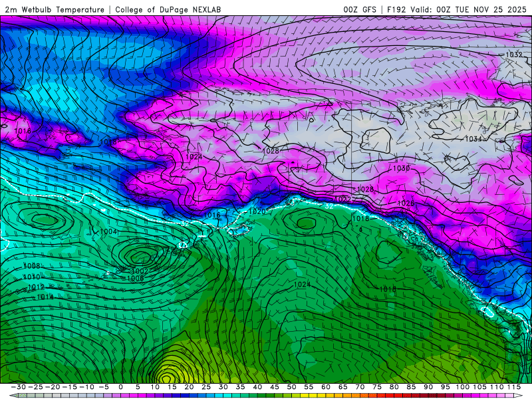
Task: Click the 1010 isobar label
Action: pos(32,277)
